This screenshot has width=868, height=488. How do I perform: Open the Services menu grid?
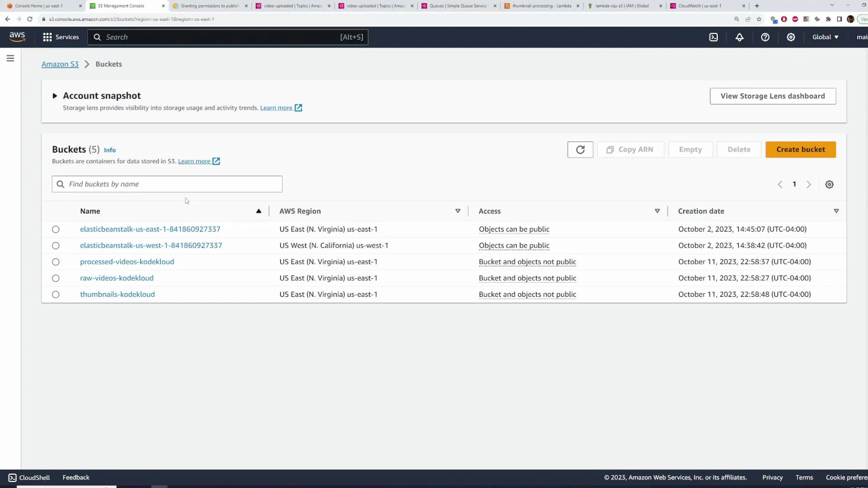click(x=47, y=37)
